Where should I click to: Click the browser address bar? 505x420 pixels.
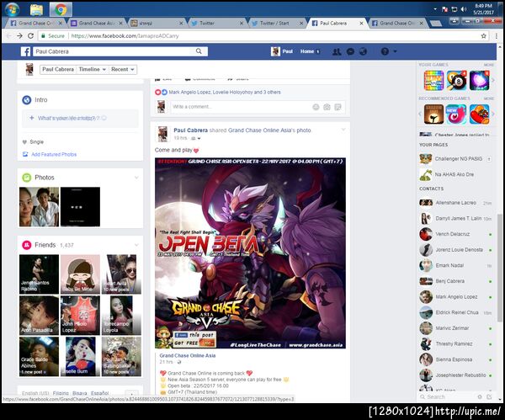coord(258,35)
